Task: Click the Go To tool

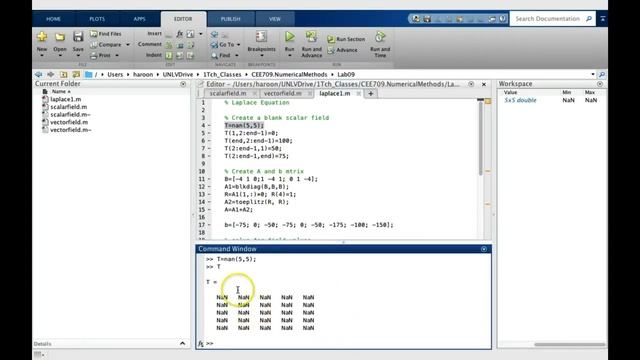Action: click(x=223, y=44)
